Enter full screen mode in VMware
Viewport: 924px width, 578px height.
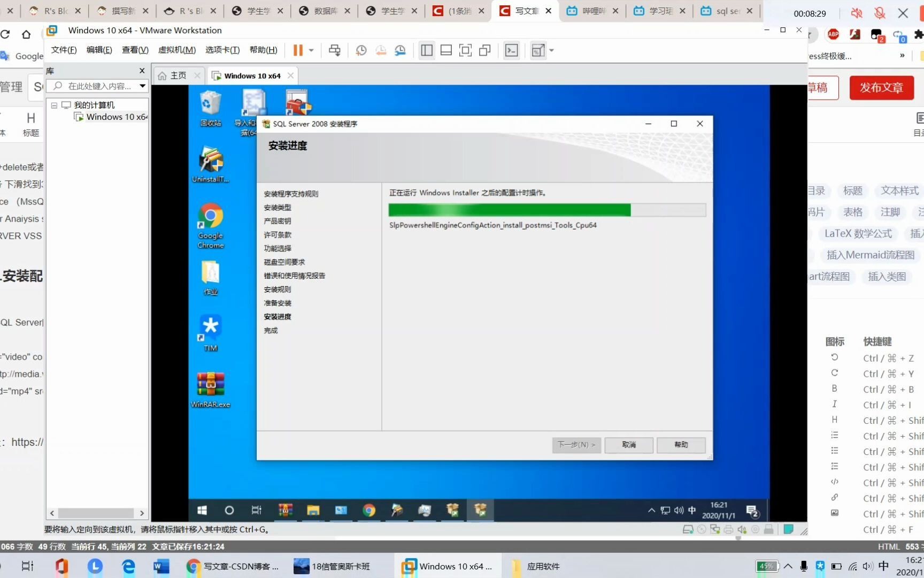click(x=465, y=50)
